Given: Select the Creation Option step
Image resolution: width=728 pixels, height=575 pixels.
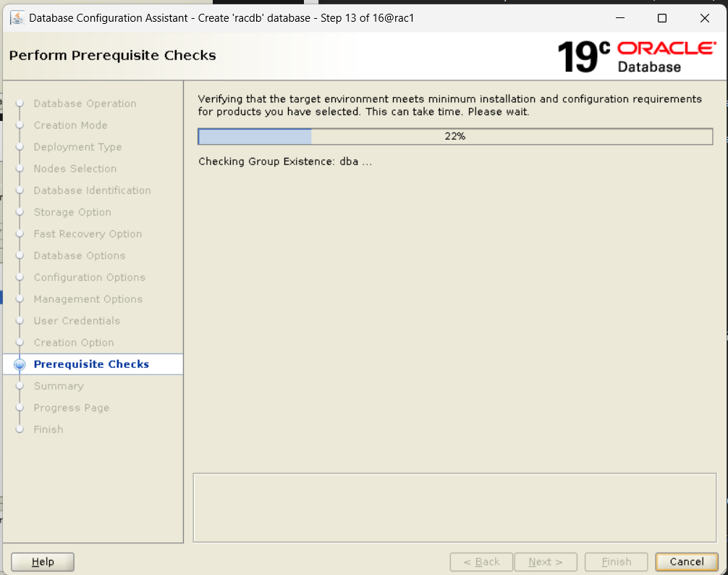Looking at the screenshot, I should tap(73, 343).
